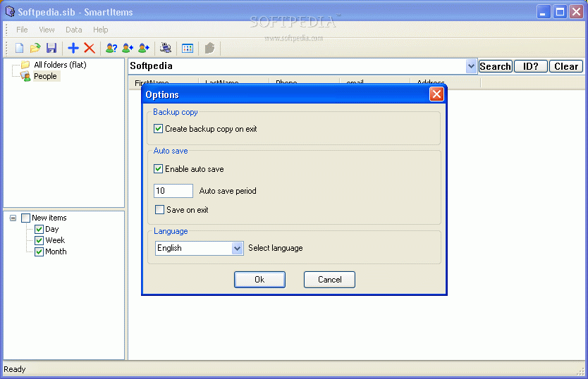Click the Auto save period input field
This screenshot has width=588, height=379.
(173, 191)
